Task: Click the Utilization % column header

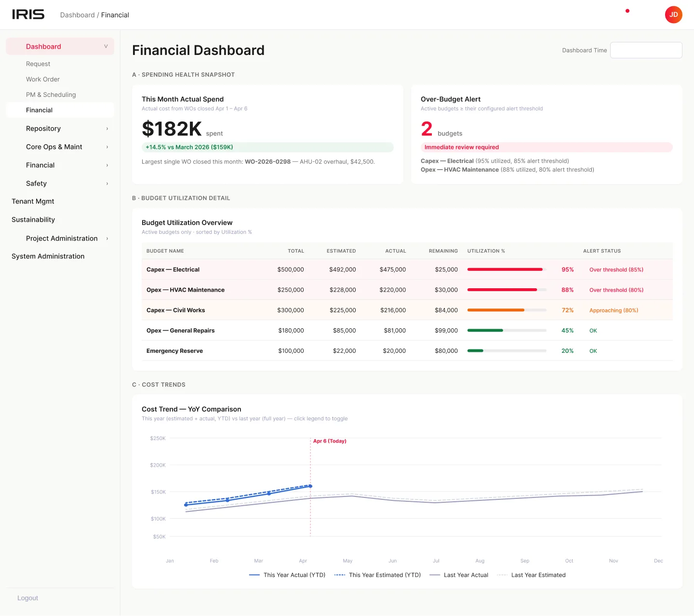Action: [x=486, y=251]
